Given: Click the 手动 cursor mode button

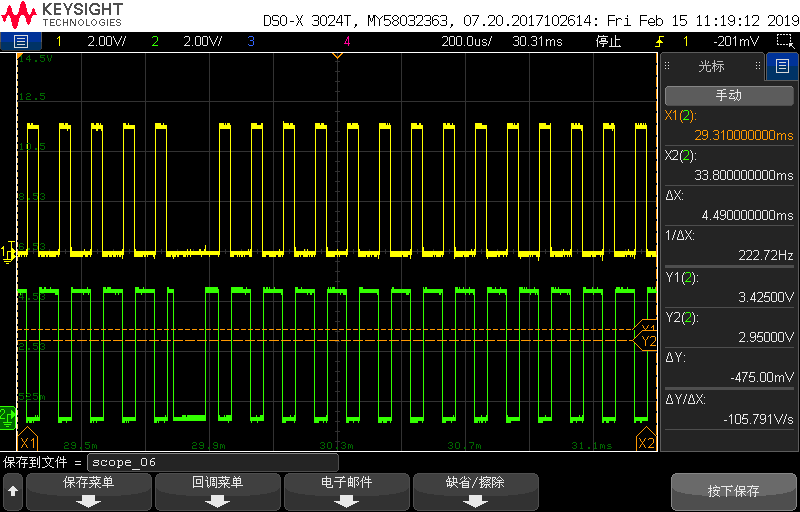Looking at the screenshot, I should tap(728, 96).
